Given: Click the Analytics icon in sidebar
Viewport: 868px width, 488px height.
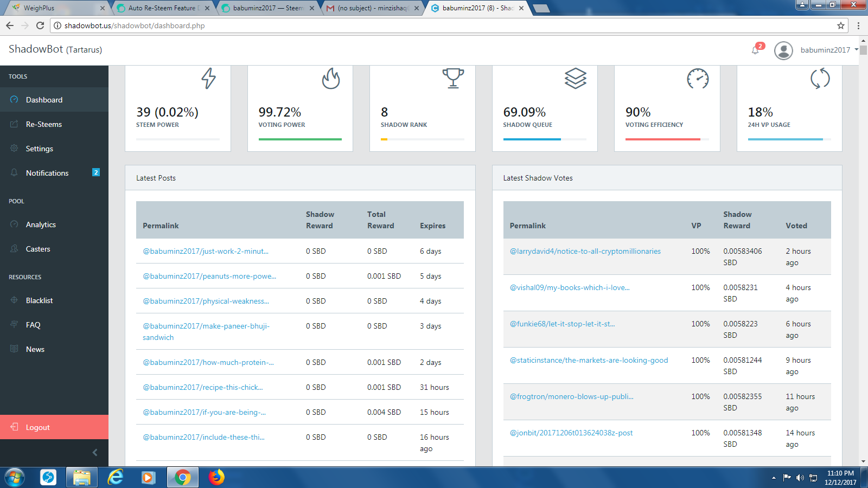Looking at the screenshot, I should 14,224.
